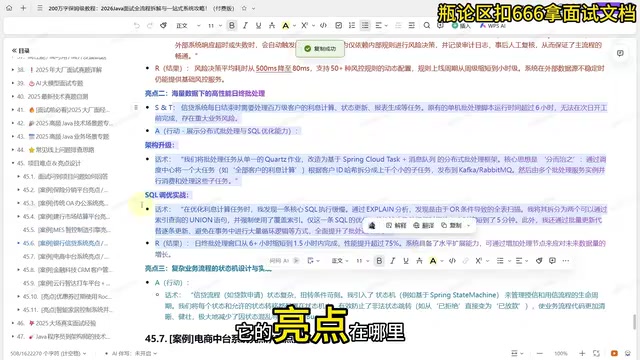Open word count dropdown in status bar

coord(48,353)
